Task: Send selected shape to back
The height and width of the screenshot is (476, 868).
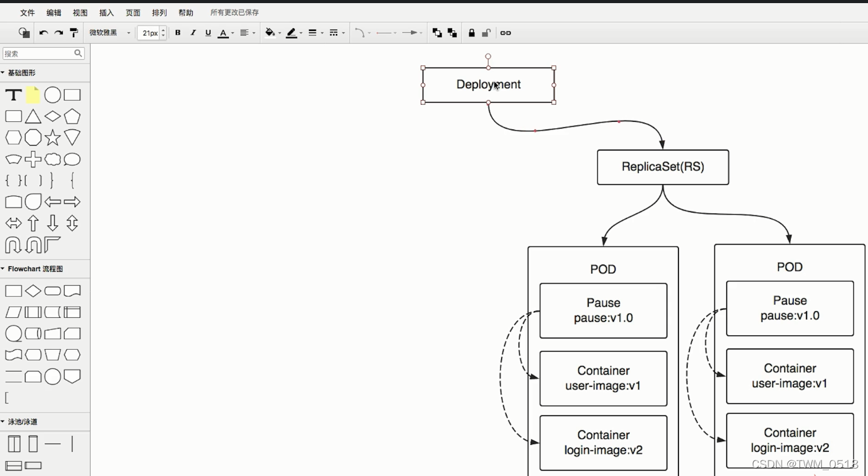Action: click(x=452, y=33)
